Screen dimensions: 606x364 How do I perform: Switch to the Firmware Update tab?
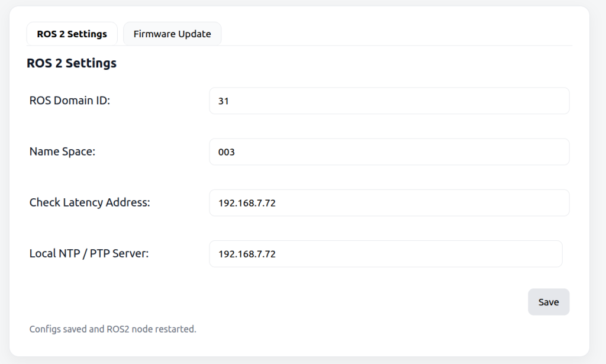172,34
